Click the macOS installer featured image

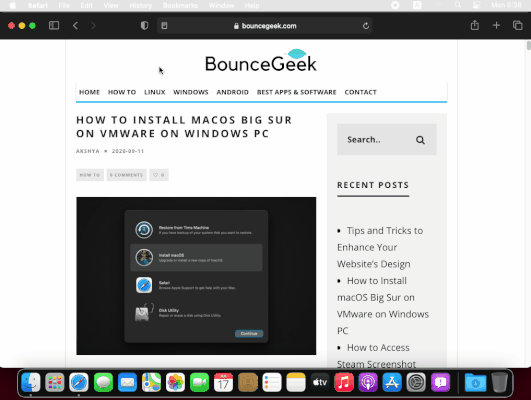pyautogui.click(x=196, y=276)
